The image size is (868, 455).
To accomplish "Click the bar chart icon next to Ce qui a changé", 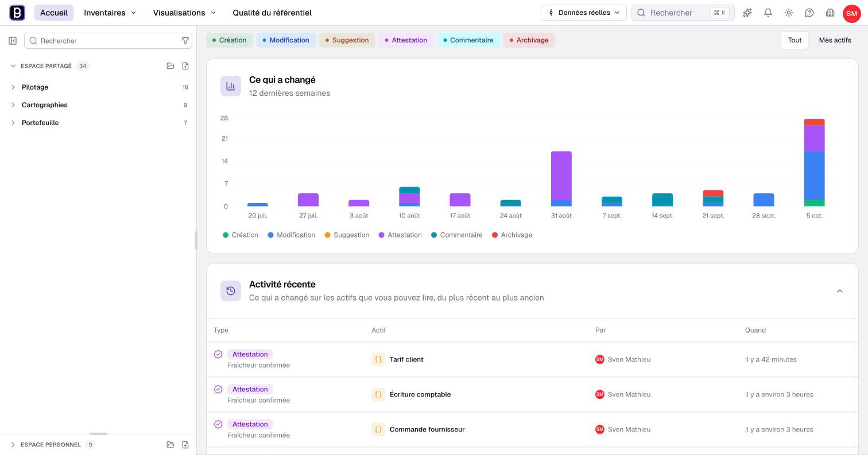I will tap(231, 86).
